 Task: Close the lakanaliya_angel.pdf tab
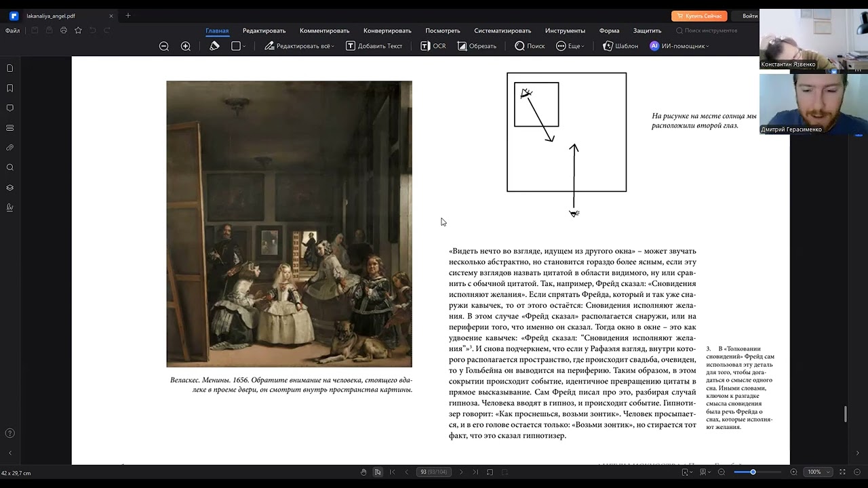(x=111, y=16)
